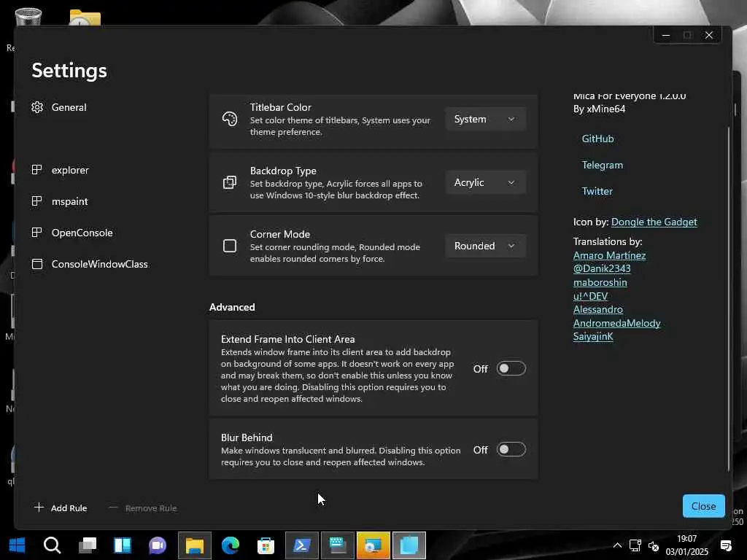Open Amaro Martínez translator link
This screenshot has height=560, width=747.
point(609,255)
